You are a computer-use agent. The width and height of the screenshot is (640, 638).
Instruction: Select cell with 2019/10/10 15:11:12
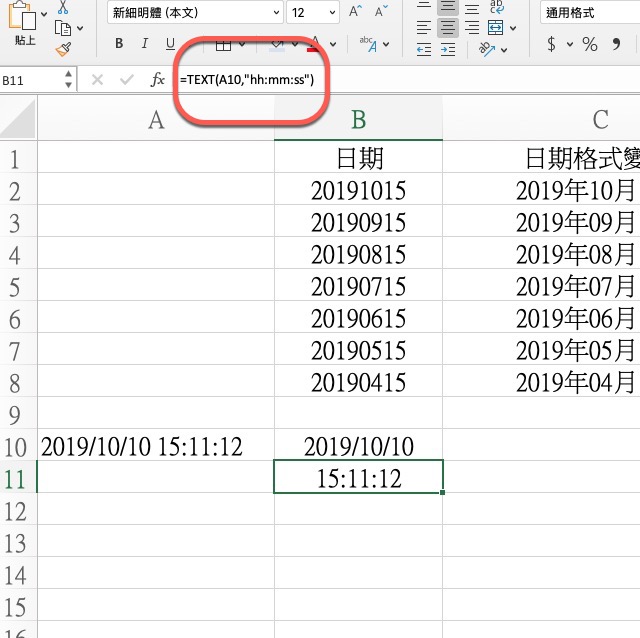click(x=156, y=447)
